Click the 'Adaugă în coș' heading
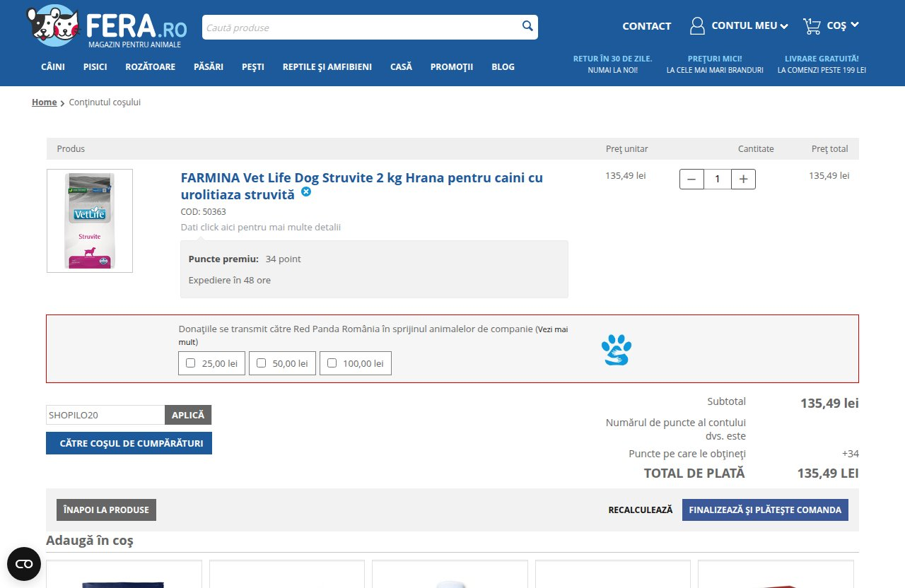This screenshot has width=905, height=588. tap(90, 541)
